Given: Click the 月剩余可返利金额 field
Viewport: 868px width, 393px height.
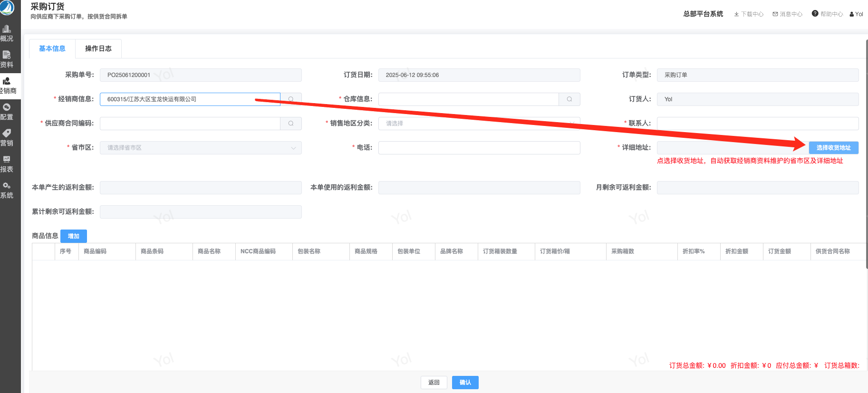Looking at the screenshot, I should tap(758, 188).
